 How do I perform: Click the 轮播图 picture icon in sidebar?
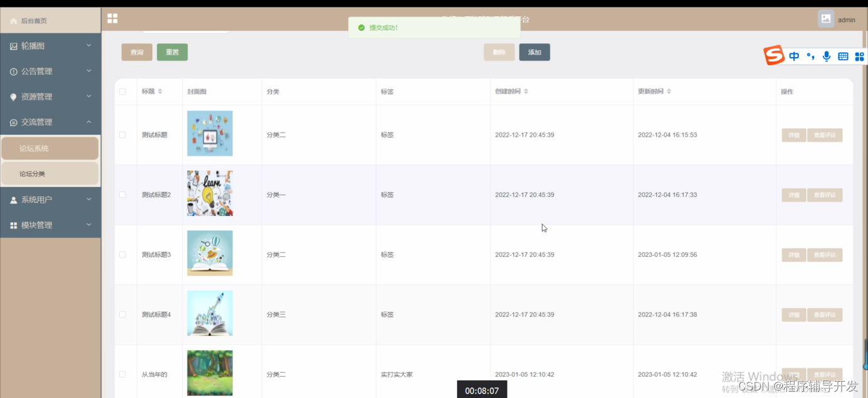point(14,46)
